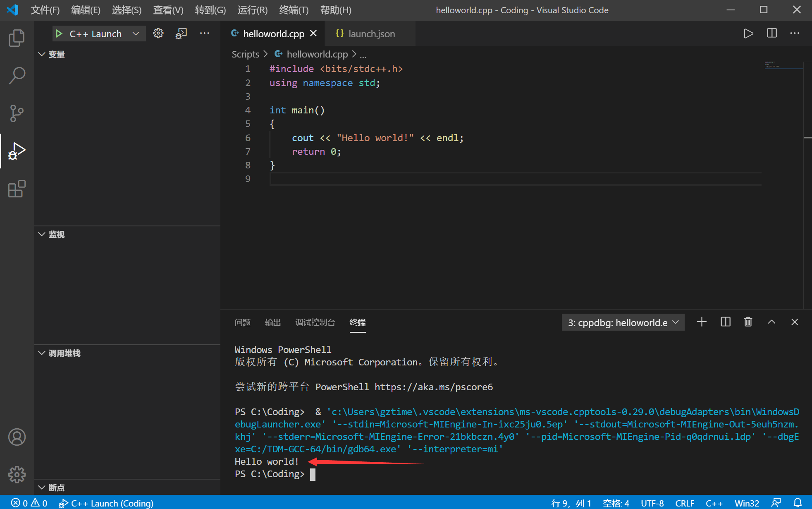Split the editor to the right

[772, 34]
